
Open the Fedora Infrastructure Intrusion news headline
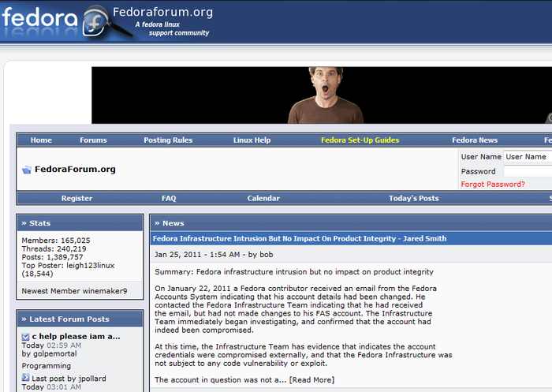tap(300, 239)
